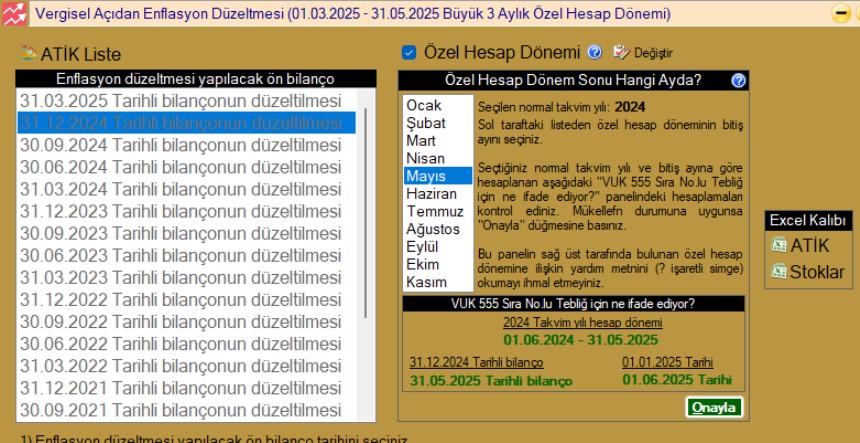Screen dimensions: 860x443
Task: Click the 2024 Takvim yılı hesap dönemi label
Action: coord(582,322)
